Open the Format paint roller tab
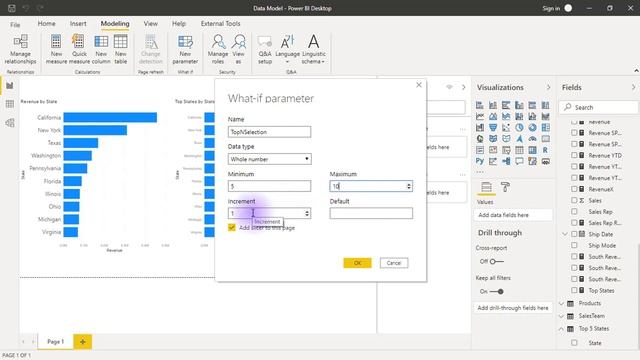This screenshot has width=640, height=360. 505,187
